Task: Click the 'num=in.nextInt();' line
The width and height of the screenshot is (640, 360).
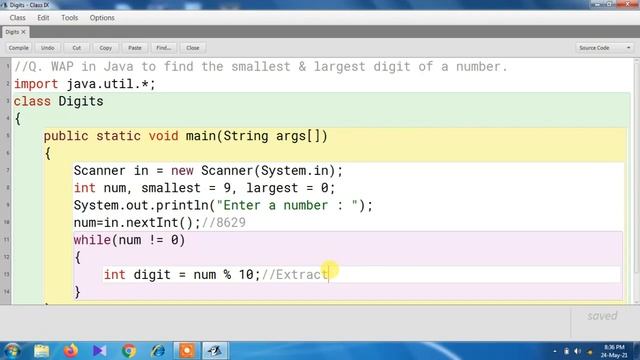Action: [137, 223]
